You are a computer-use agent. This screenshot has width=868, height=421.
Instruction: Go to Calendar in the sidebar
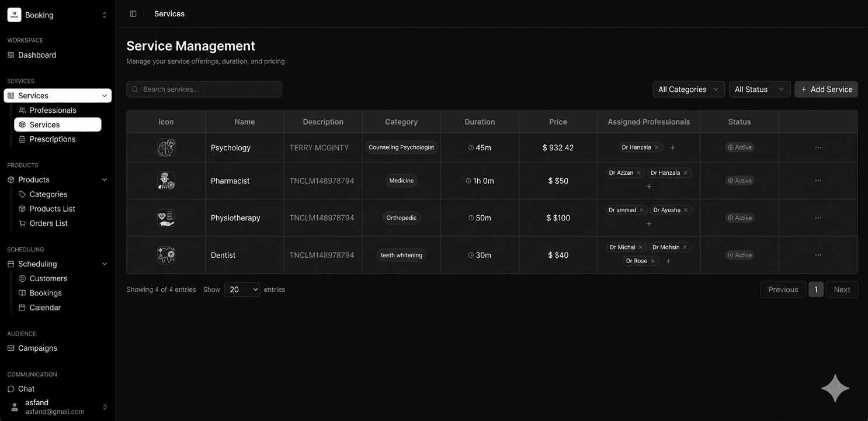[45, 308]
